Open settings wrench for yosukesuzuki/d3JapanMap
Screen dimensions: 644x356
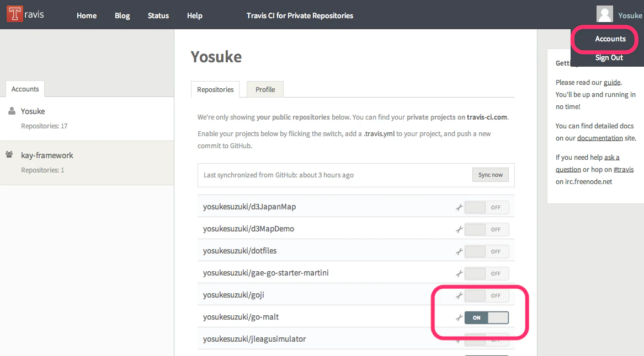coord(459,208)
